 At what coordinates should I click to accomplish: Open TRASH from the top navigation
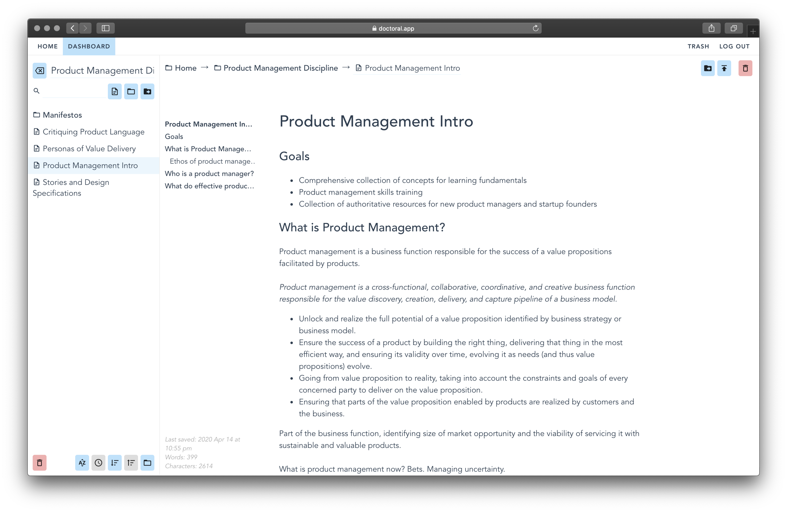click(698, 46)
